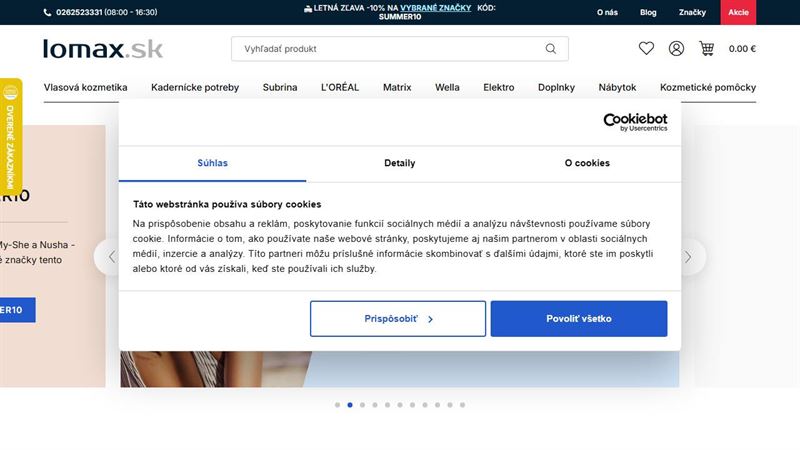Click the Povoliť všetko button
Screen dimensions: 800x450
pos(579,318)
